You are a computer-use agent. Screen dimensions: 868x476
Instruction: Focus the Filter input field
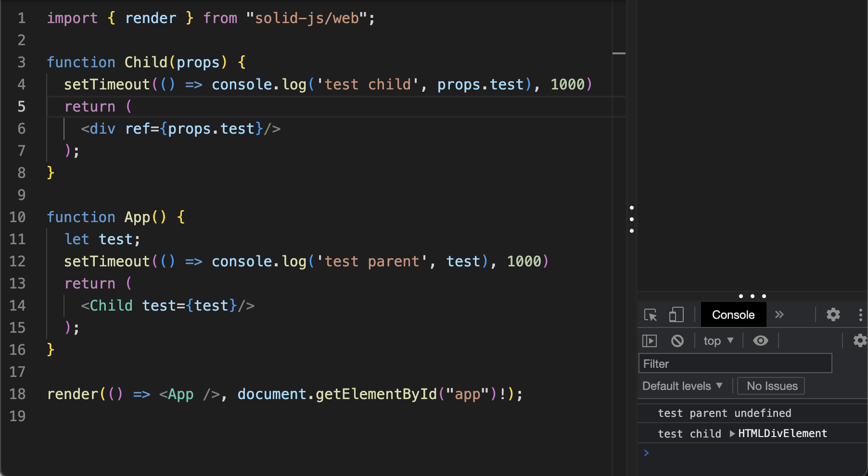point(735,363)
